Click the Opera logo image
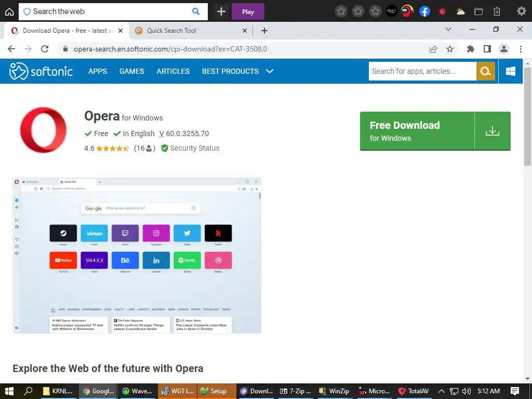Image resolution: width=532 pixels, height=399 pixels. pyautogui.click(x=43, y=130)
